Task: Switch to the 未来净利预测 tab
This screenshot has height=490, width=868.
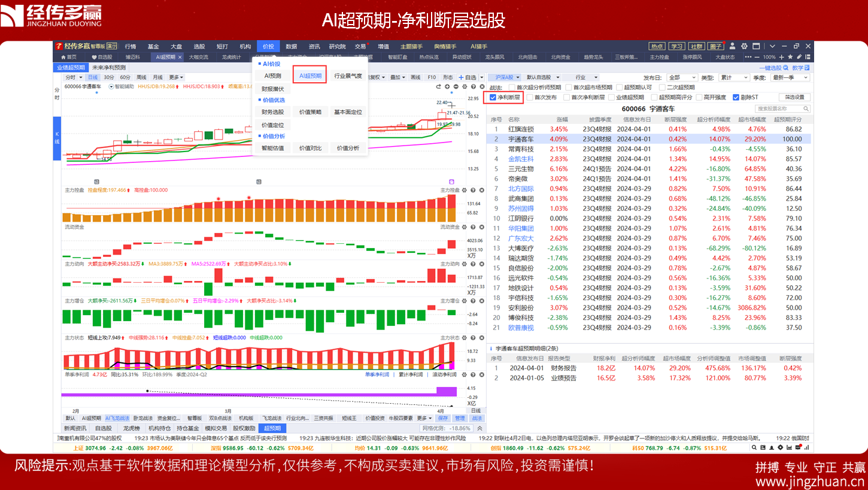Action: tap(108, 68)
